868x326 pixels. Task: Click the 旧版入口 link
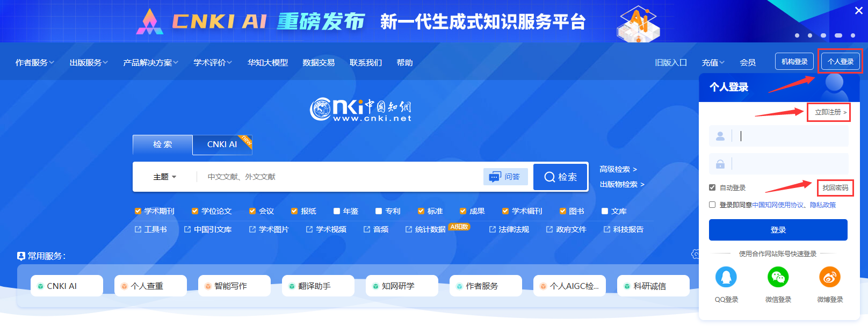click(x=671, y=63)
